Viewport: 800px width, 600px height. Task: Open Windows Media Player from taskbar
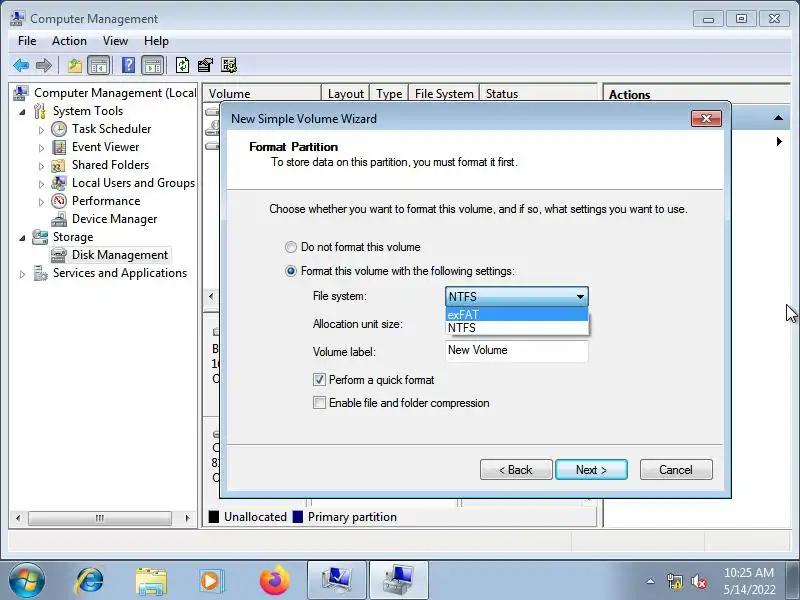(x=211, y=581)
